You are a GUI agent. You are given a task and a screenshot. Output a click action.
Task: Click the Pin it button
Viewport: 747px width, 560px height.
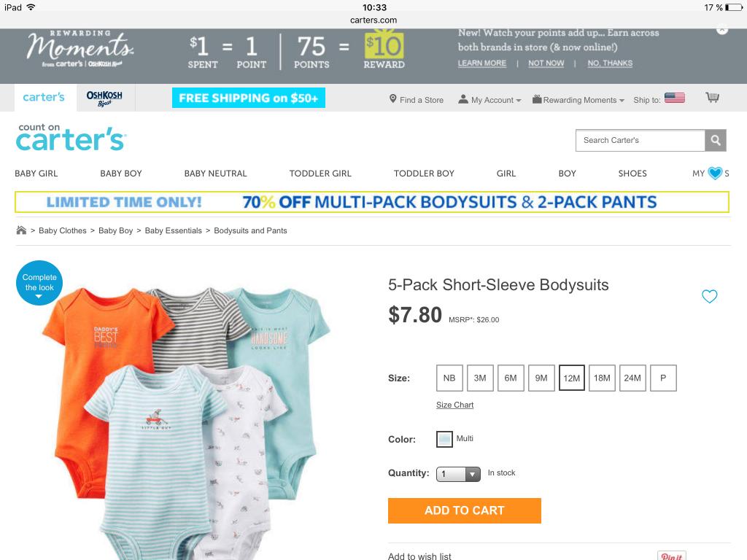[672, 556]
